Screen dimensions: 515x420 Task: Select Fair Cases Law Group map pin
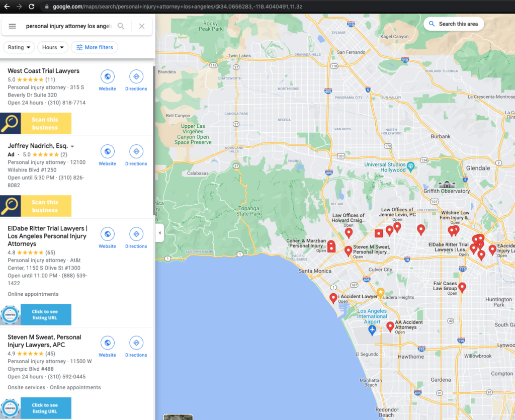[x=462, y=287]
